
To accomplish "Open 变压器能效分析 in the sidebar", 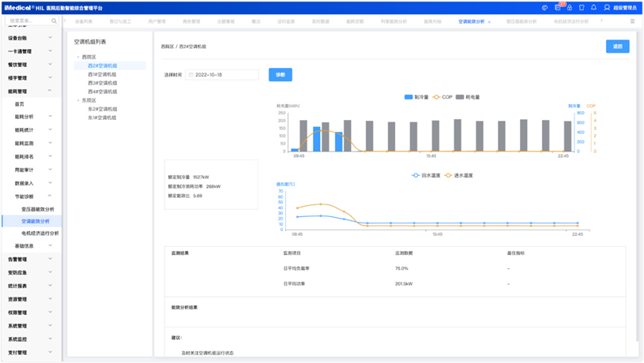I will pyautogui.click(x=38, y=209).
